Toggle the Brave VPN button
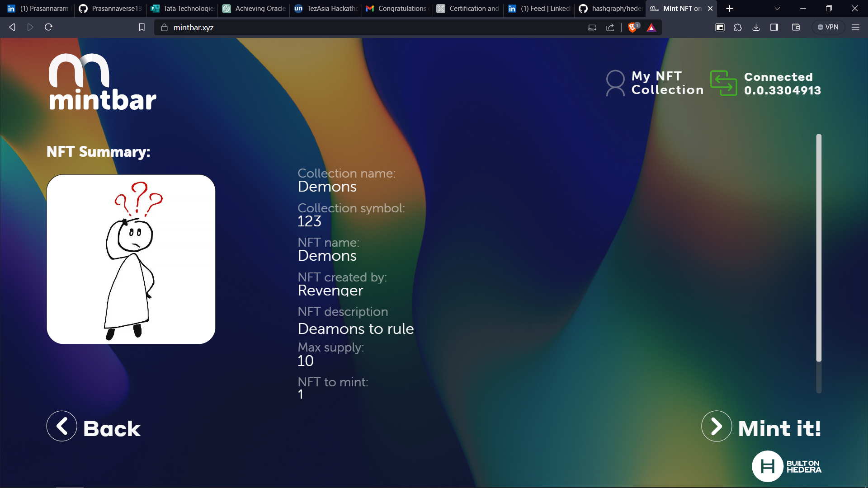868x488 pixels. tap(828, 27)
